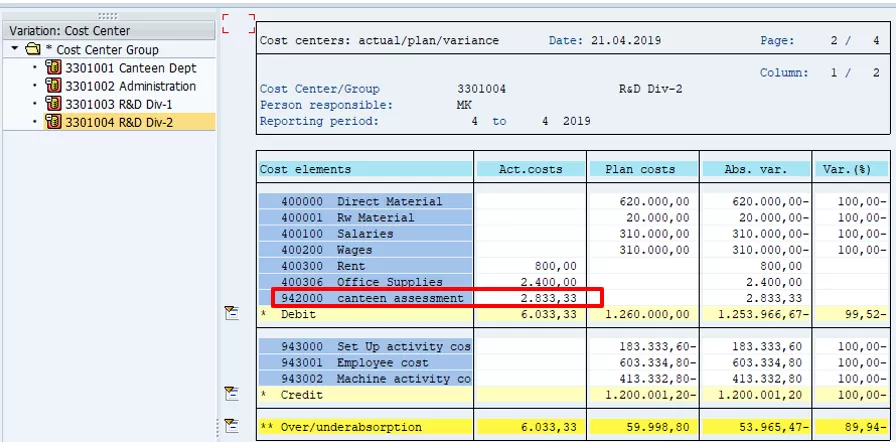Image resolution: width=896 pixels, height=442 pixels.
Task: Select cost element 400000 Direct Material
Action: pos(365,201)
